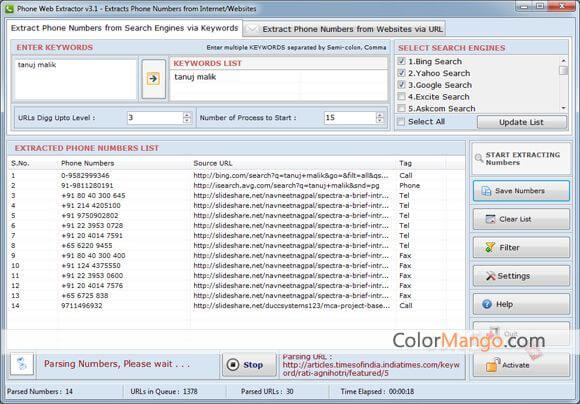Click the URLs Digg Upto Level field
Image resolution: width=580 pixels, height=404 pixels.
(x=155, y=118)
